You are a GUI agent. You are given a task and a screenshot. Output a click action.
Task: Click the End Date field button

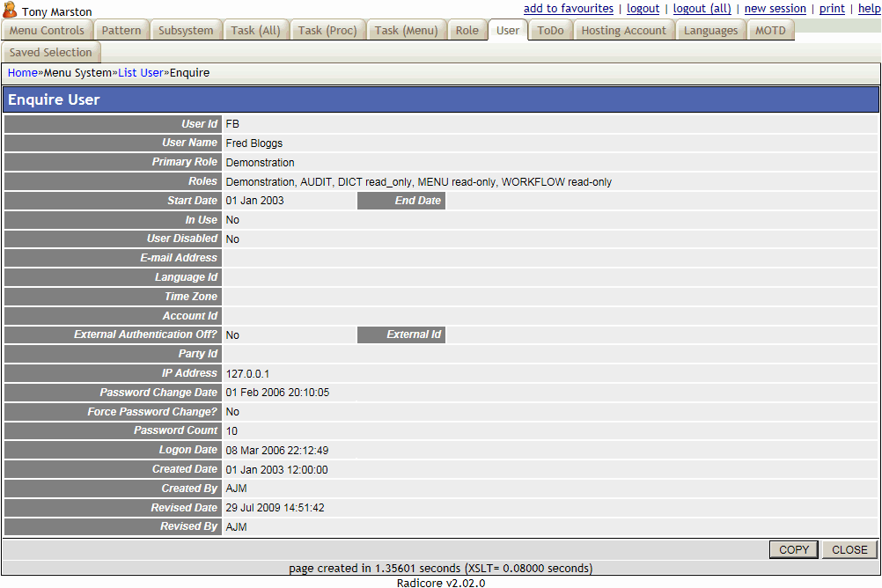click(x=401, y=200)
